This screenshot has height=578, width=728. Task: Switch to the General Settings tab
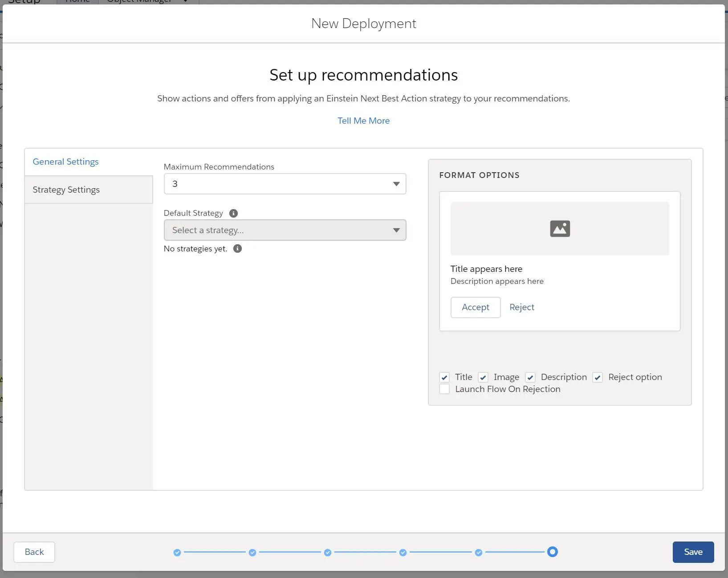coord(89,162)
